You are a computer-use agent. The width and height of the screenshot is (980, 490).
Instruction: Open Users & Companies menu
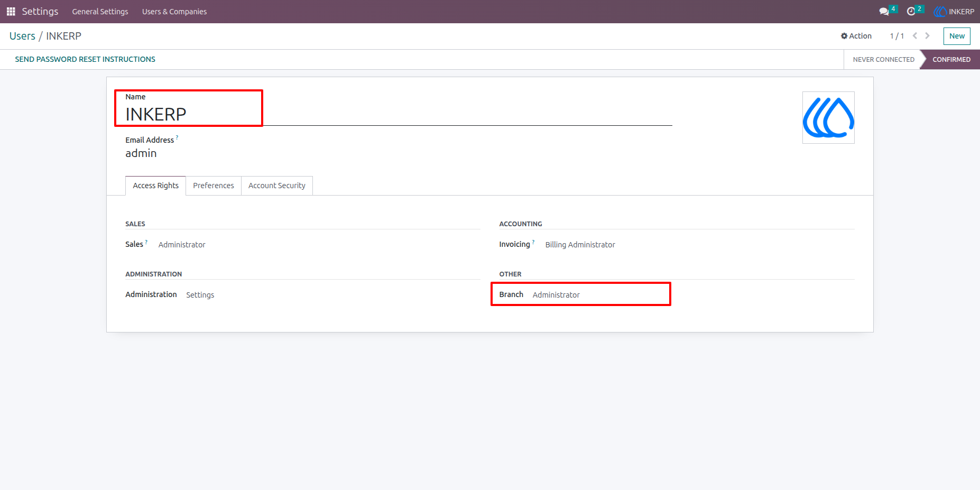(174, 12)
